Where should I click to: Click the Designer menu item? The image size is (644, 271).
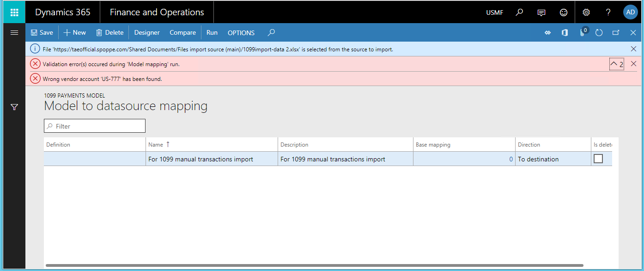click(x=147, y=33)
